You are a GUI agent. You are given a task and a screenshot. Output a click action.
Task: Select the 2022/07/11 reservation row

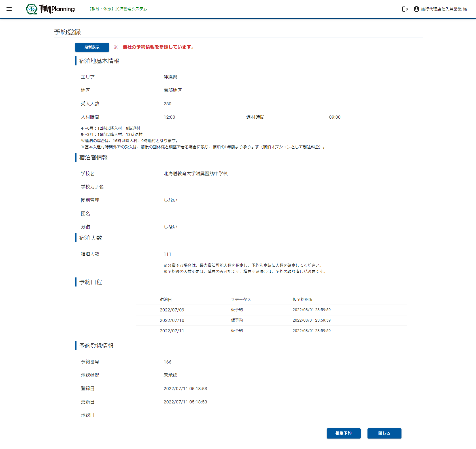point(271,331)
